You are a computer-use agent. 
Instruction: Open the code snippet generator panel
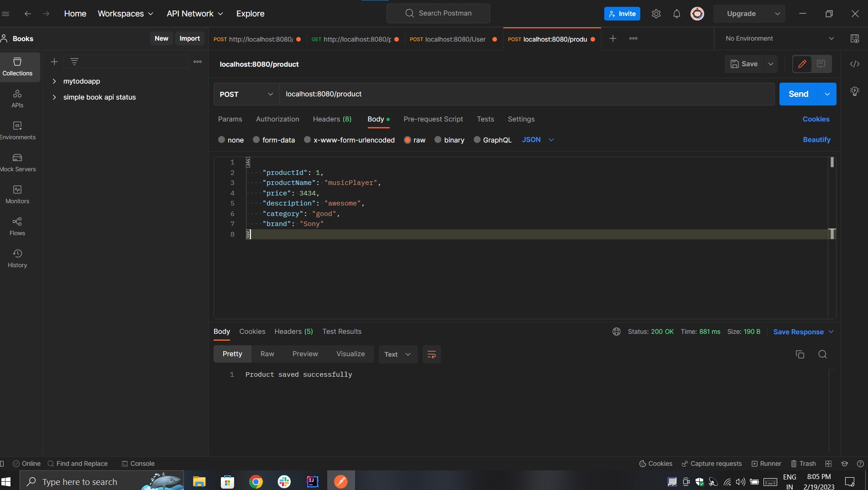[x=854, y=64]
